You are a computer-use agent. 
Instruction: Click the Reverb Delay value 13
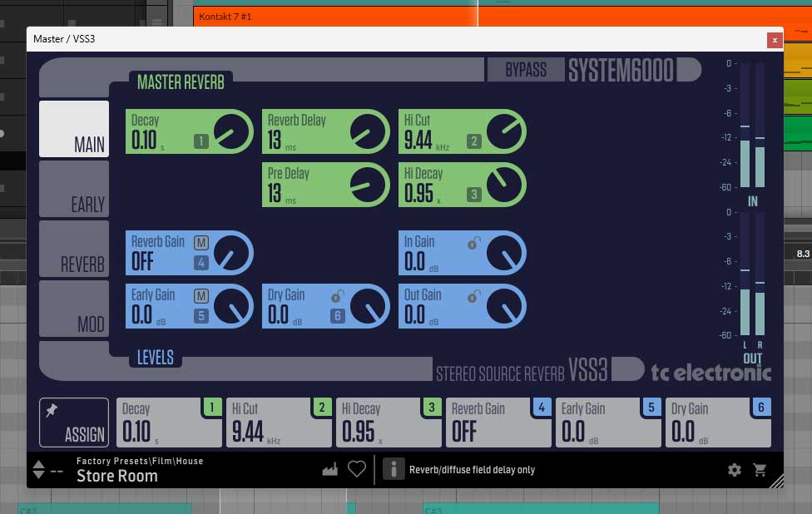275,141
